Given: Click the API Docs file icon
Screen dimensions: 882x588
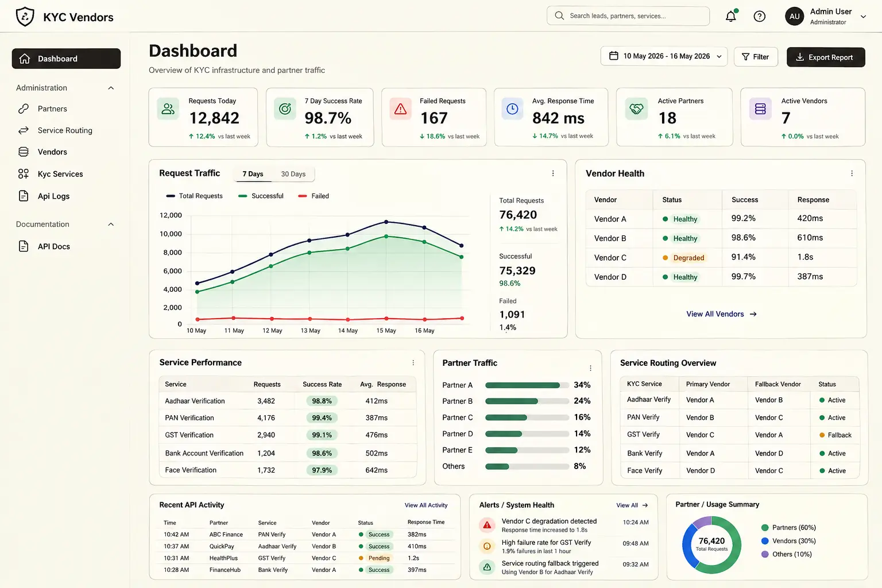Looking at the screenshot, I should coord(24,246).
